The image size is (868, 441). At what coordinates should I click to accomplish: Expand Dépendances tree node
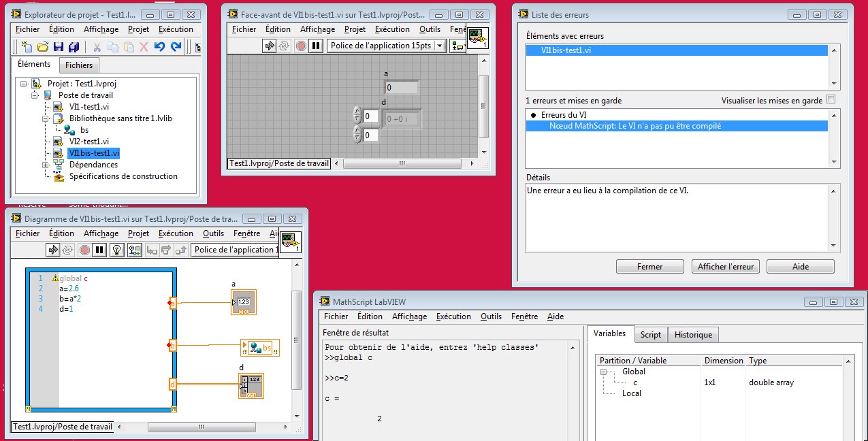(46, 164)
